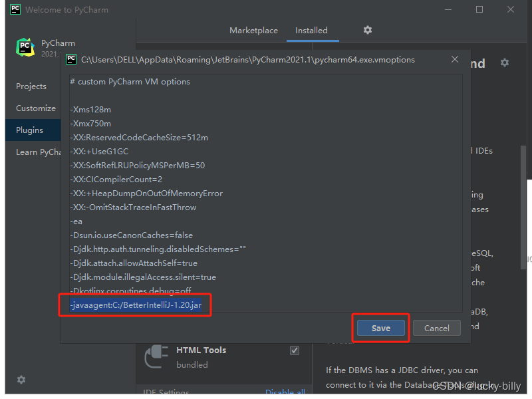Click the custom PyCharm VM options comment
Screen dimensions: 532x399
pos(130,82)
